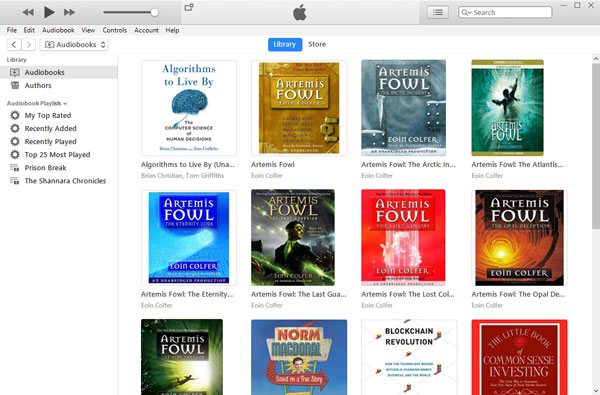Screen dimensions: 600x395
Task: Click the scrollbar down arrow
Action: point(596,391)
